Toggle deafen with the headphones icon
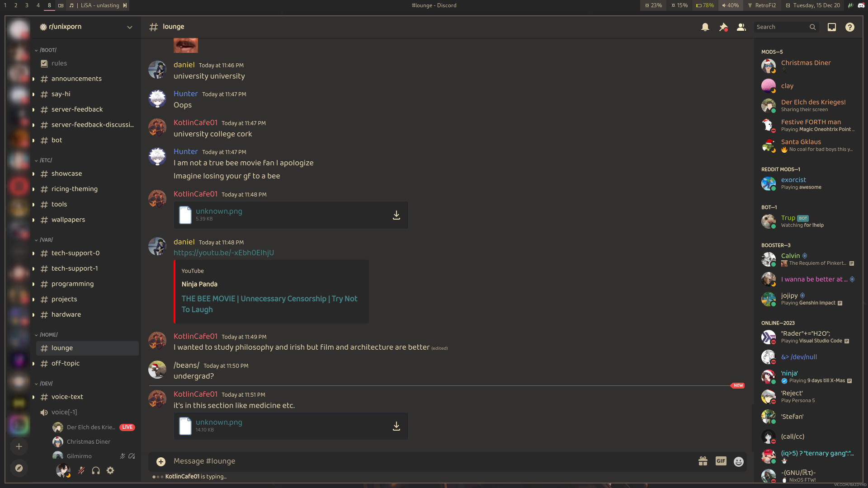The width and height of the screenshot is (868, 488). click(x=96, y=470)
